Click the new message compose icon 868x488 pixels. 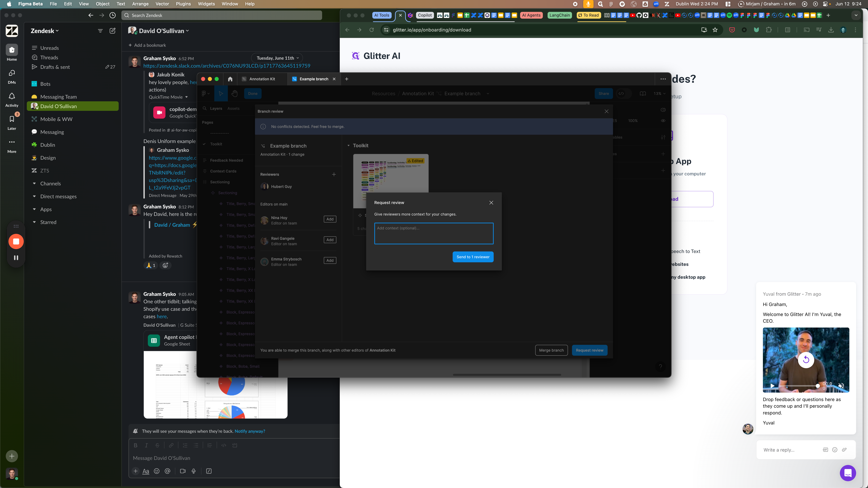tap(113, 31)
